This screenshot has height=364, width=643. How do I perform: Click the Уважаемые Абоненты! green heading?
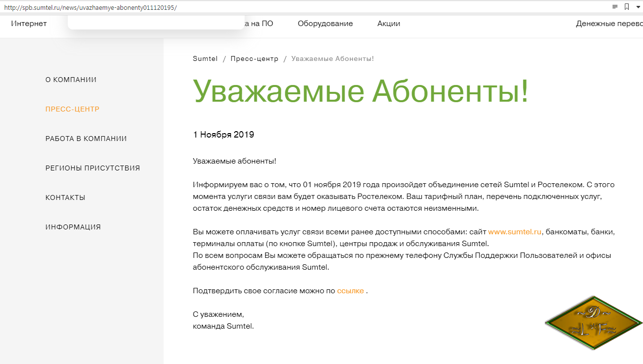361,91
